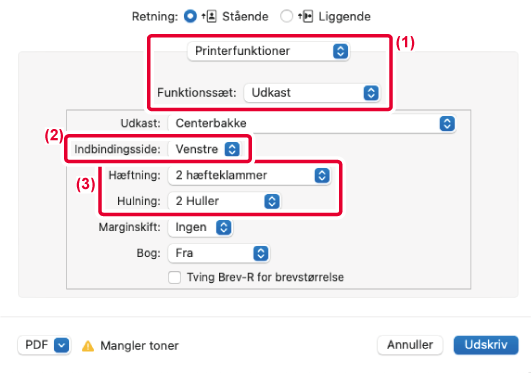The image size is (531, 373).
Task: Select the Stående portrait orientation radio button
Action: point(190,16)
